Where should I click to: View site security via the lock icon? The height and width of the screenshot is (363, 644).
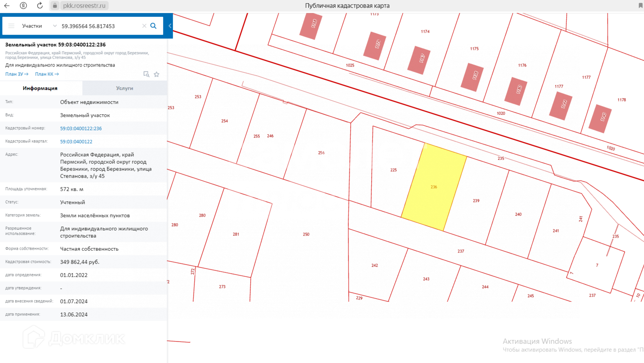click(55, 6)
